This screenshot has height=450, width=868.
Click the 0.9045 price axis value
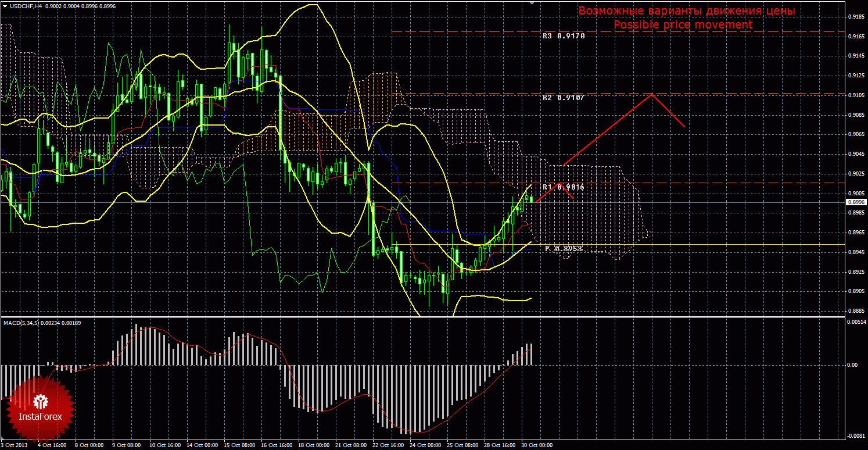pos(856,154)
